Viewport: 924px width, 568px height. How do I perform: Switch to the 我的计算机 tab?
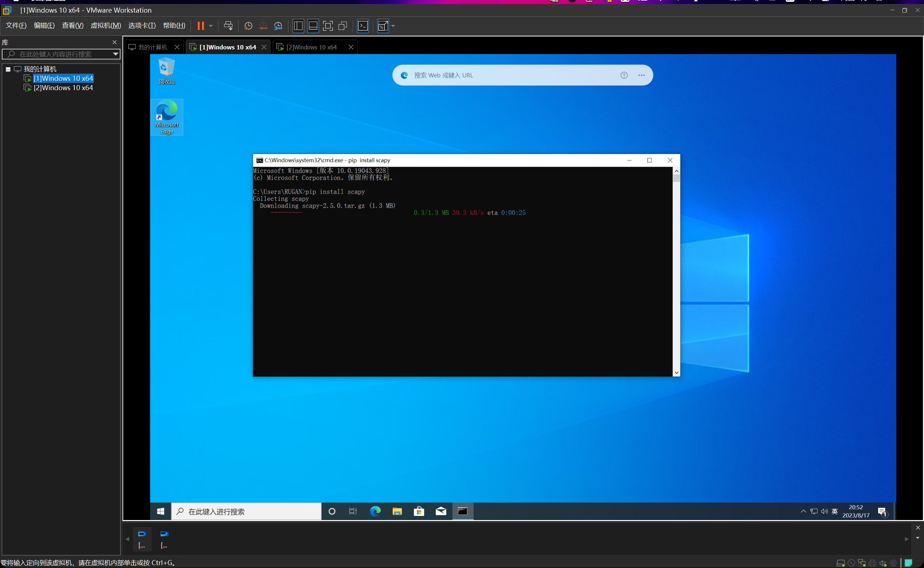click(153, 47)
